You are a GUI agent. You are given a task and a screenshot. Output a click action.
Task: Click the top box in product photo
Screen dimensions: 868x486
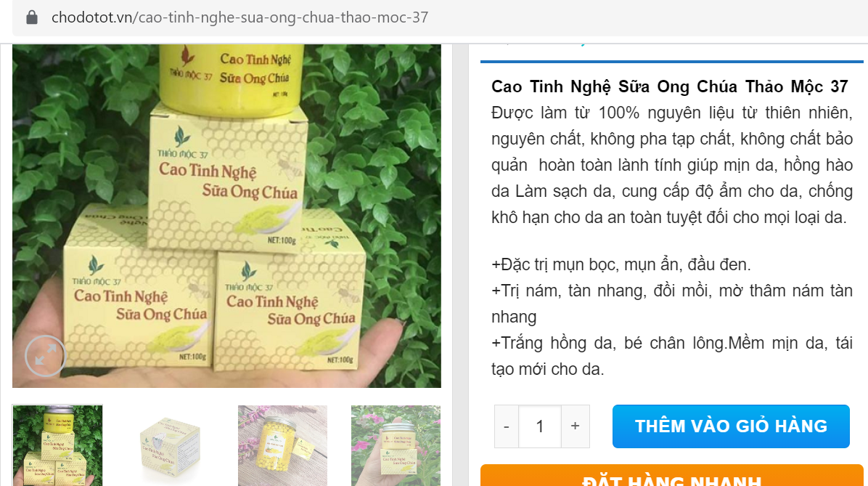click(227, 177)
